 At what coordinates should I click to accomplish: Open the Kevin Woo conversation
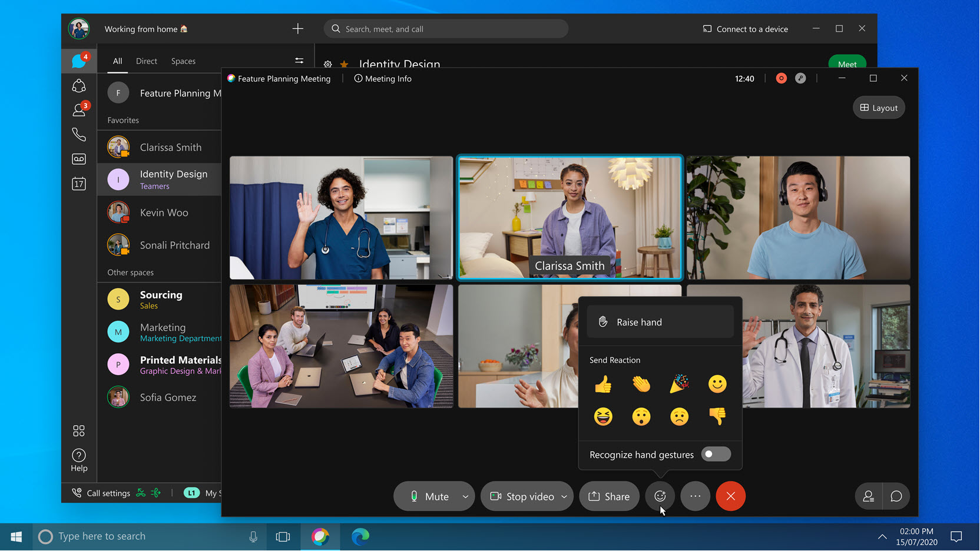(160, 213)
